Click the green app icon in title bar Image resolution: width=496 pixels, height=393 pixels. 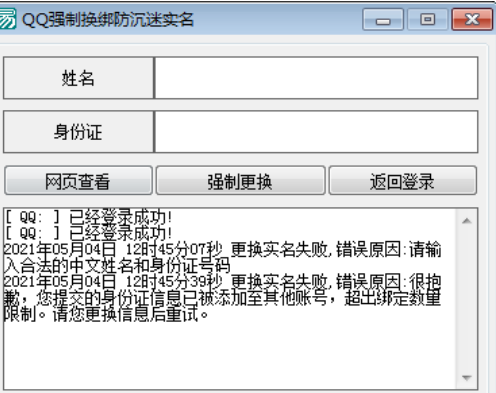point(7,20)
